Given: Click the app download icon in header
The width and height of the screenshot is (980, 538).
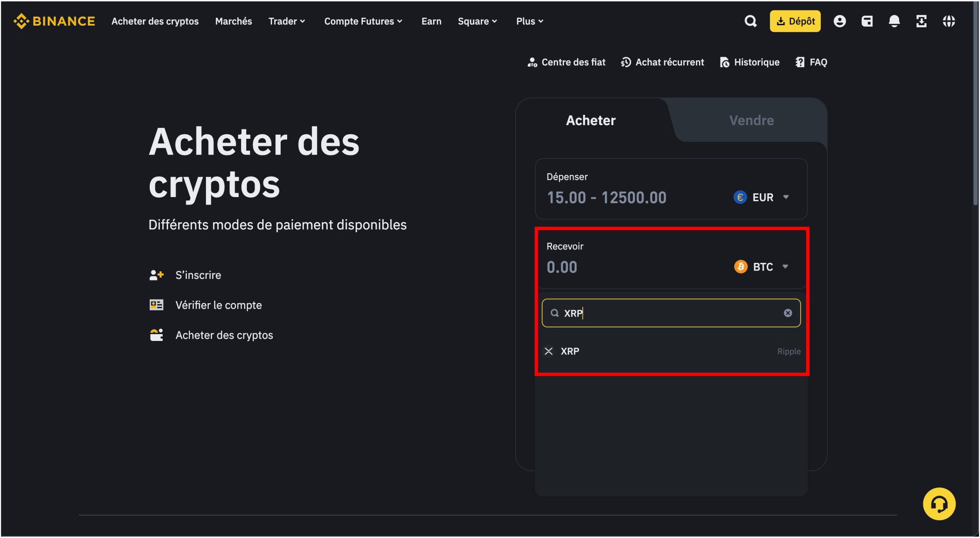Looking at the screenshot, I should 921,21.
